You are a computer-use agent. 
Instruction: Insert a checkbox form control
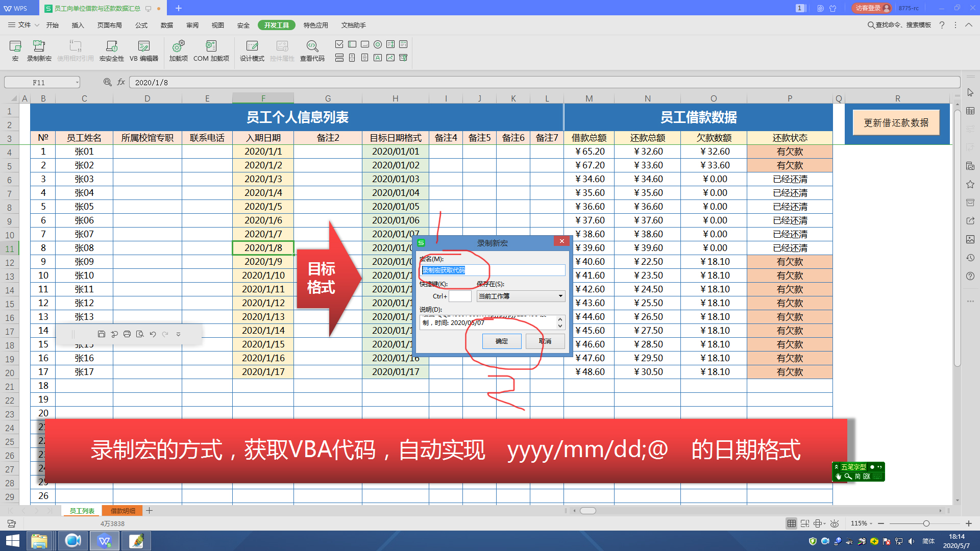point(339,44)
